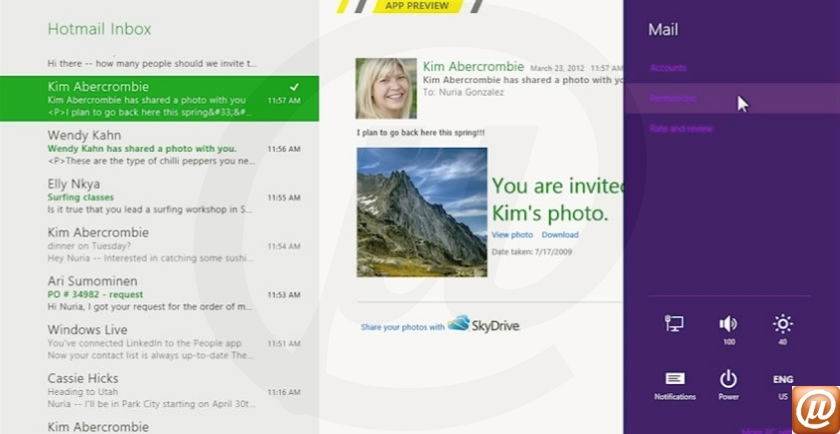Open the Notifications icon
840x434 pixels.
(x=675, y=379)
